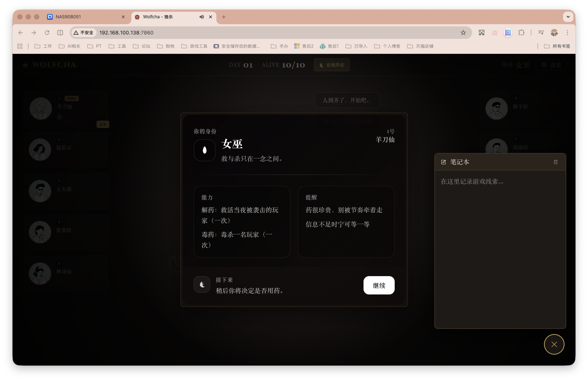588x381 pixels.
Task: Click the pencil icon beside 笔记本
Action: click(x=443, y=162)
